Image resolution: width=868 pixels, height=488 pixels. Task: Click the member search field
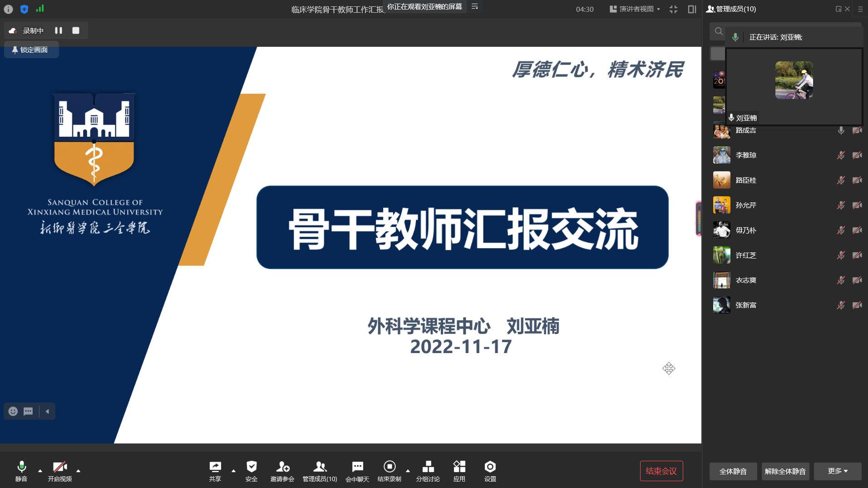pyautogui.click(x=719, y=31)
